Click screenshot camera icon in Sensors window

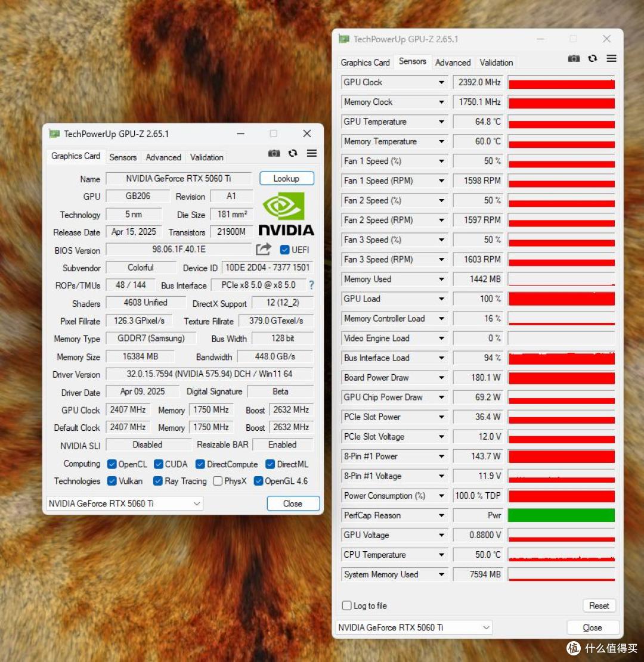pos(574,58)
